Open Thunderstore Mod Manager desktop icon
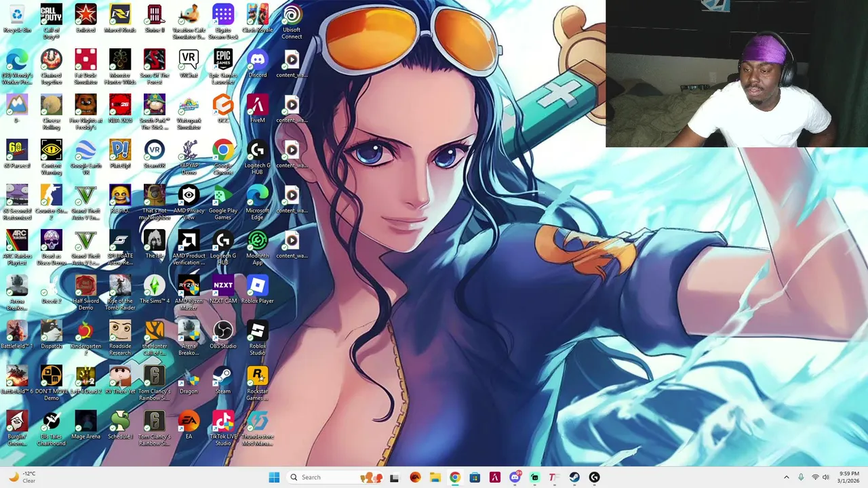The width and height of the screenshot is (868, 488). point(257,429)
